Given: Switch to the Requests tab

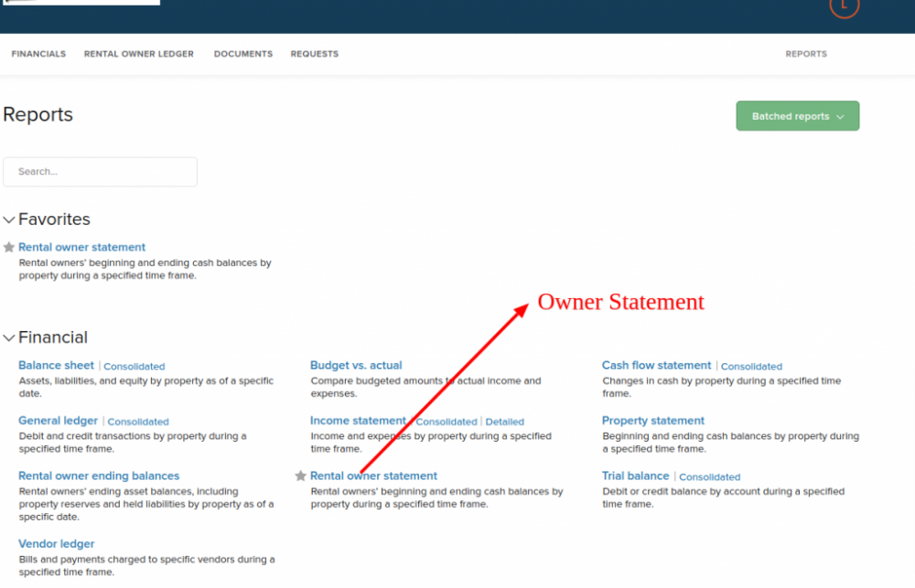Looking at the screenshot, I should [x=315, y=54].
